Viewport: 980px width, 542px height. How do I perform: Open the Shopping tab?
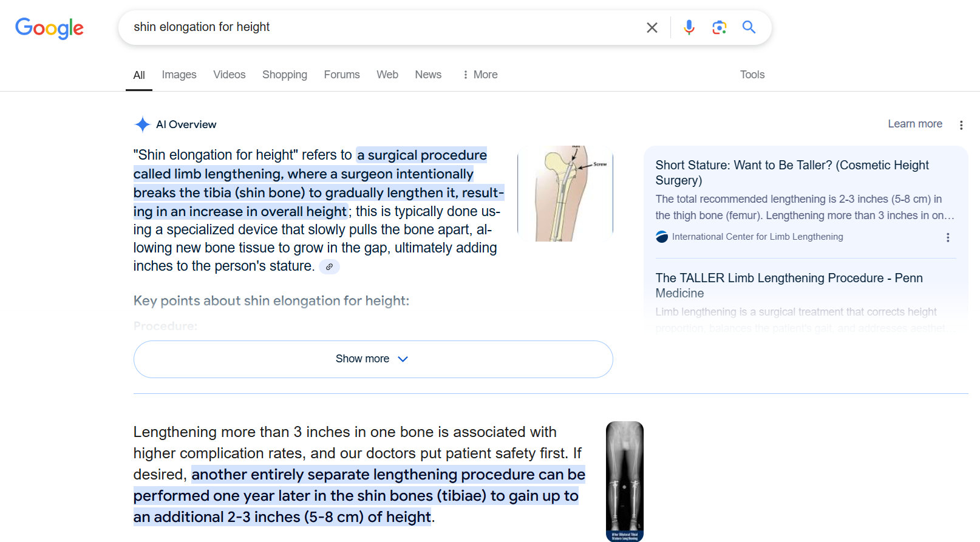pyautogui.click(x=285, y=75)
